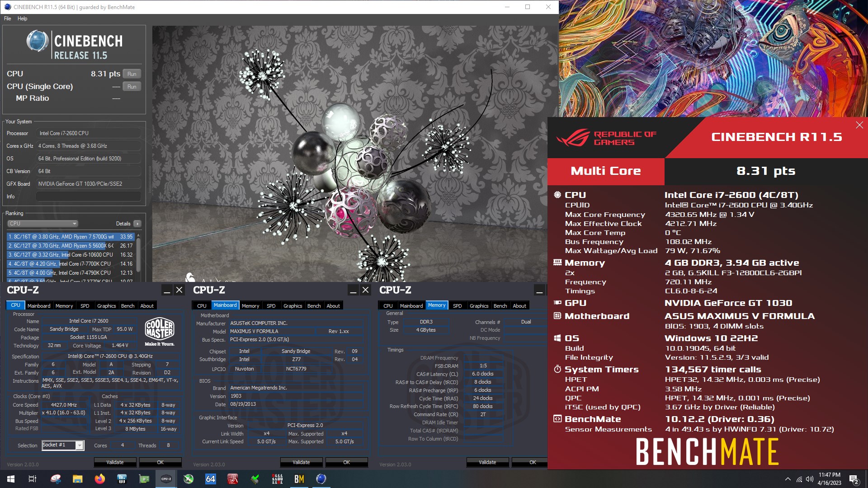Expand ranking Details arrow in Cinebench
Image resolution: width=868 pixels, height=488 pixels.
tap(137, 224)
